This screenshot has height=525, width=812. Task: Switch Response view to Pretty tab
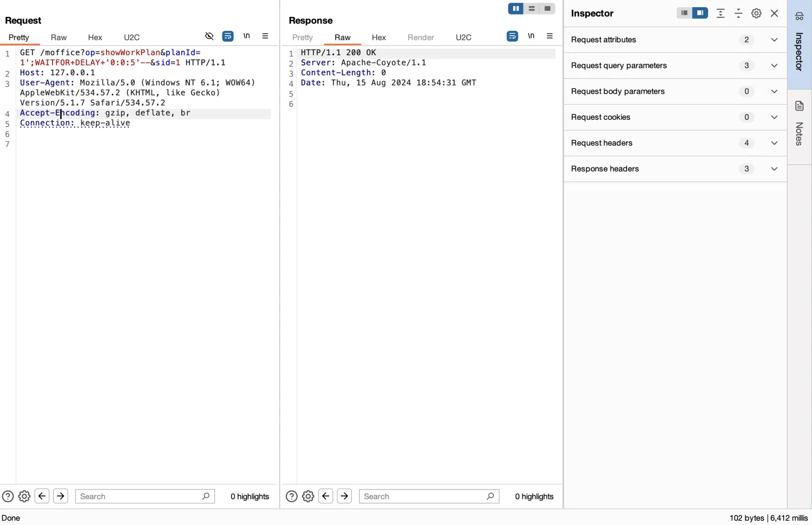[x=303, y=37]
